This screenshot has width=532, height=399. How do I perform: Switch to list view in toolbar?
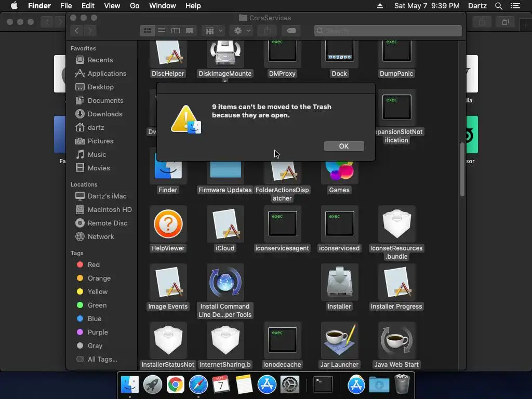(162, 31)
